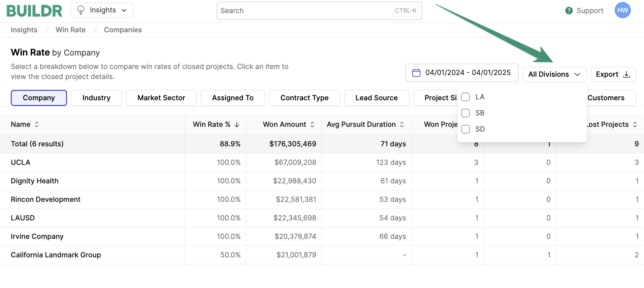Click the CTRL-K shortcut badge
This screenshot has height=288, width=644.
tap(406, 11)
